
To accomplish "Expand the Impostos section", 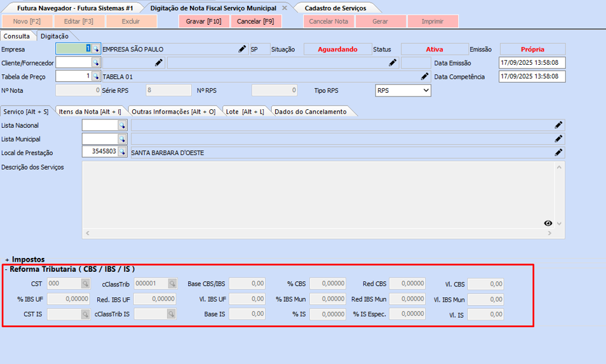I will point(8,260).
